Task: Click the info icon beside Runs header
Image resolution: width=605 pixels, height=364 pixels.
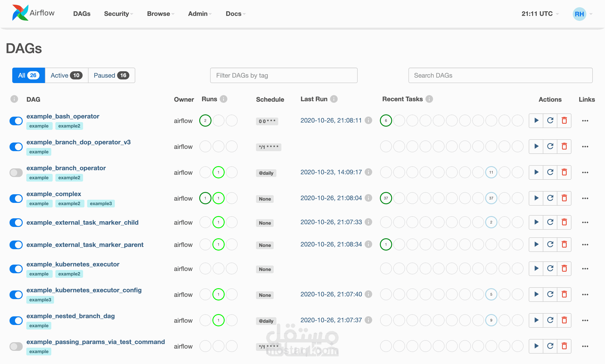Action: (223, 99)
